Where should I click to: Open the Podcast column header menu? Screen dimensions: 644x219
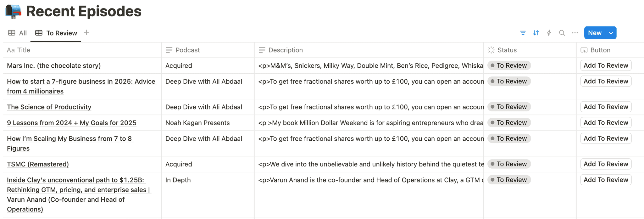(187, 50)
